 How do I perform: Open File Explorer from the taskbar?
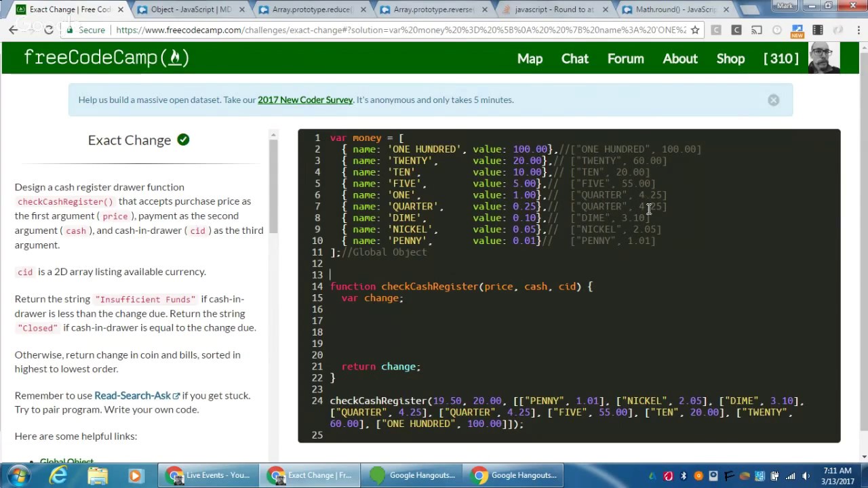tap(97, 476)
